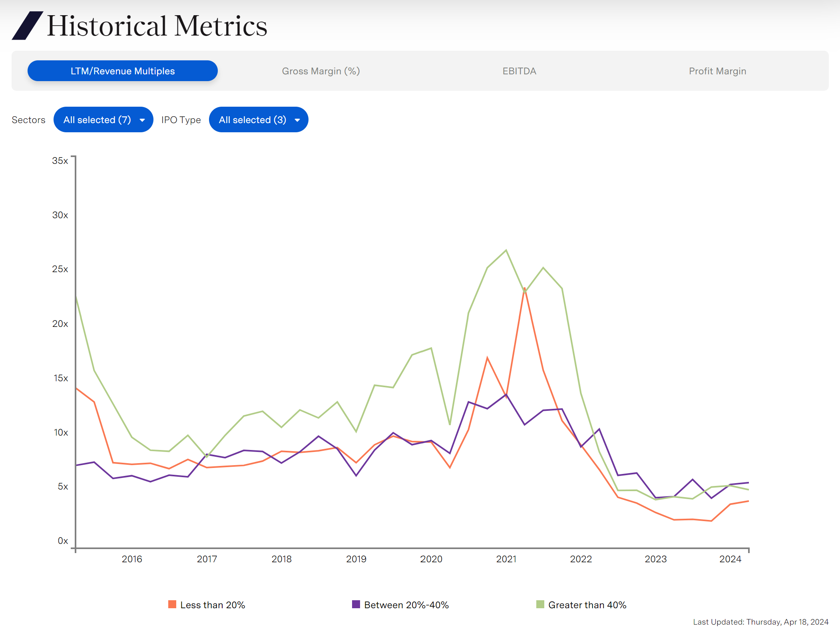This screenshot has height=633, width=840.
Task: Switch to the Gross Margin (%) tab
Action: click(321, 71)
